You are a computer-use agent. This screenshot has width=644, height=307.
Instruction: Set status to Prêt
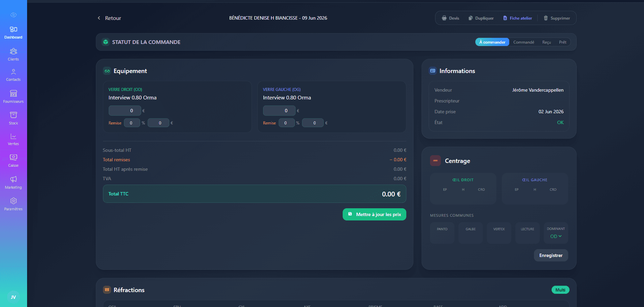pyautogui.click(x=562, y=42)
